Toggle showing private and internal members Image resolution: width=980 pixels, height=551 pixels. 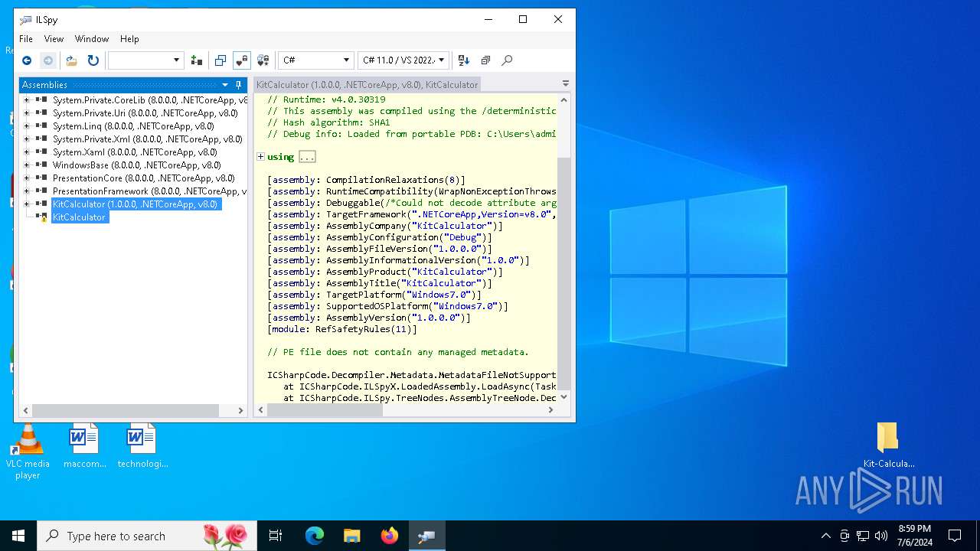[242, 60]
